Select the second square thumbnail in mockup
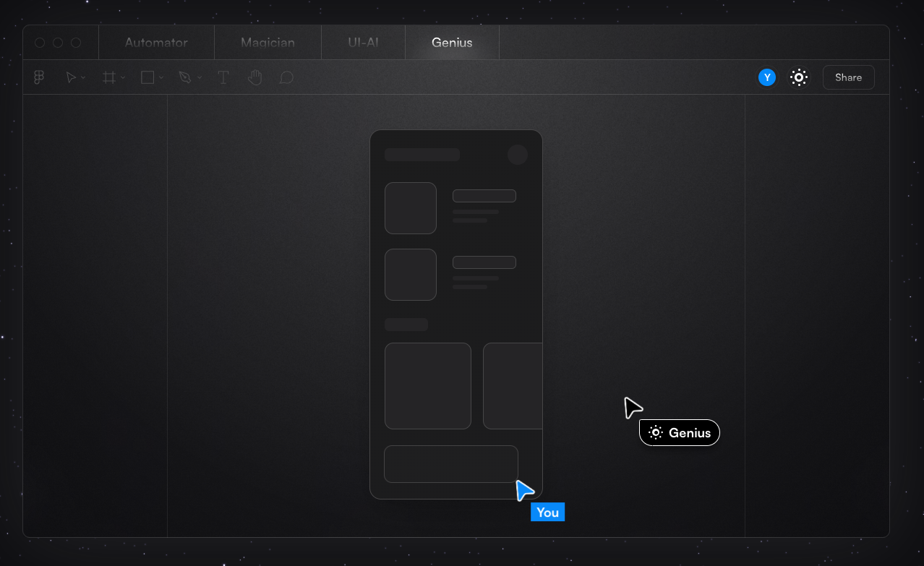This screenshot has height=566, width=924. tap(411, 275)
